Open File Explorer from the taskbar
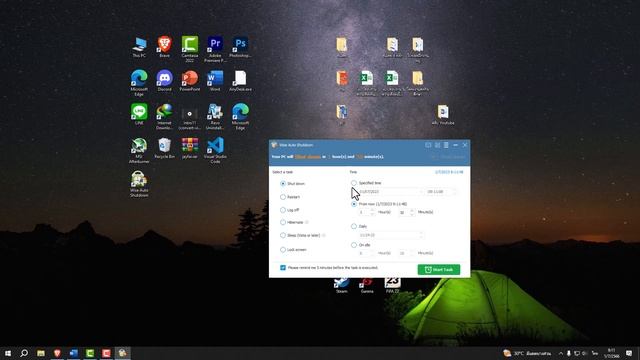Screen dimensions: 640x360 click(41, 353)
